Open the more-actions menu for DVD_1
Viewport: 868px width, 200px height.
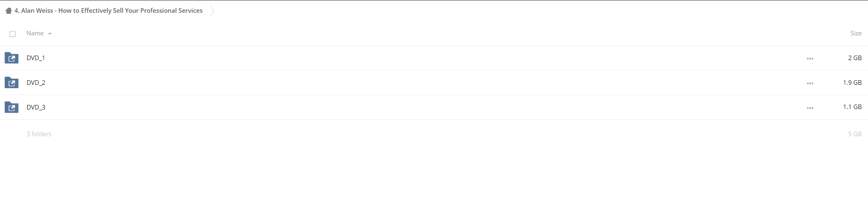point(810,59)
